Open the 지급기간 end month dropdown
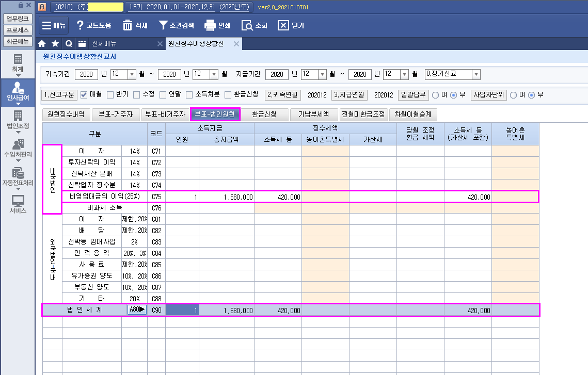Image resolution: width=588 pixels, height=375 pixels. coord(404,74)
